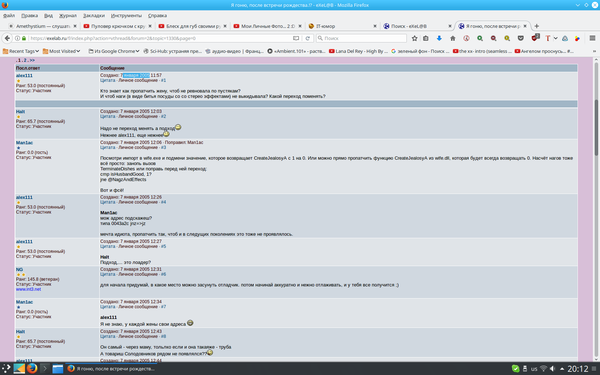The height and width of the screenshot is (375, 600).
Task: Open the Firefox hamburger menu
Action: pyautogui.click(x=592, y=38)
